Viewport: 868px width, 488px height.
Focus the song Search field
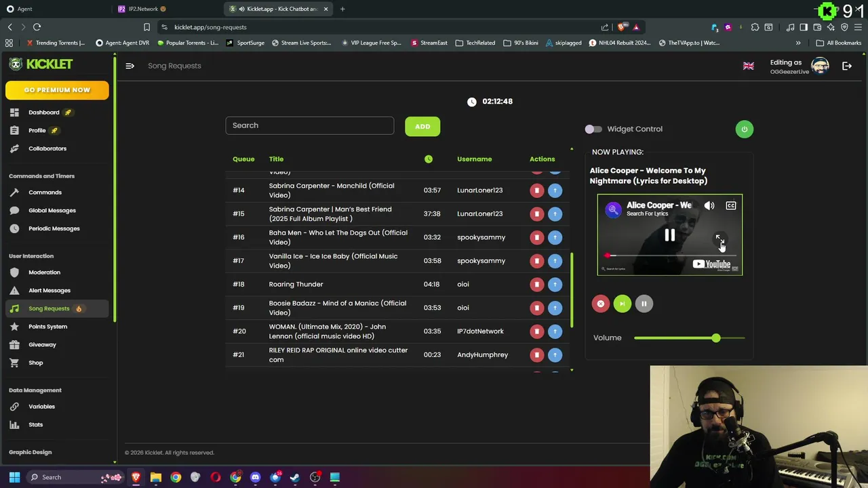(309, 125)
